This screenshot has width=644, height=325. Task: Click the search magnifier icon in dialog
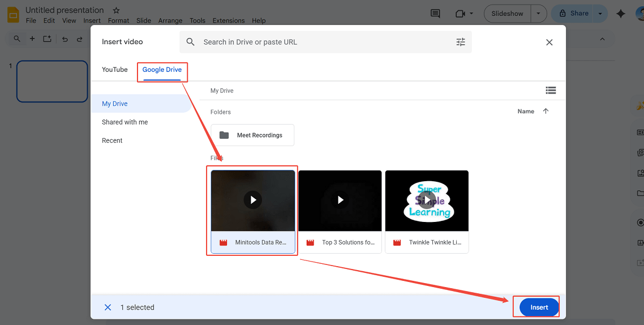190,42
